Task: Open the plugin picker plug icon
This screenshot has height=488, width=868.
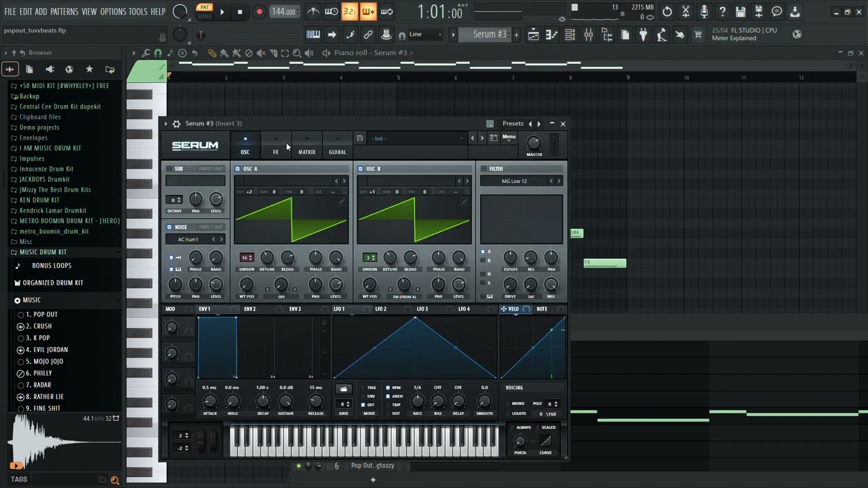Action: click(x=644, y=35)
